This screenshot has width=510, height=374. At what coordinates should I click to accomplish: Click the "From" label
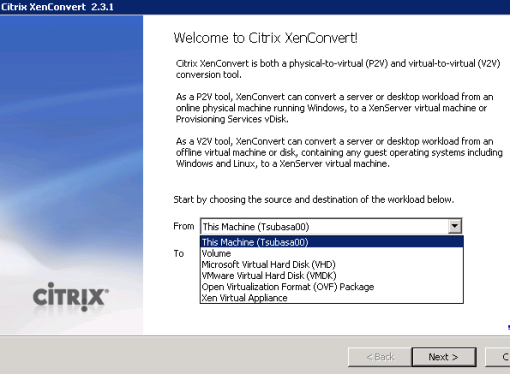pyautogui.click(x=184, y=226)
